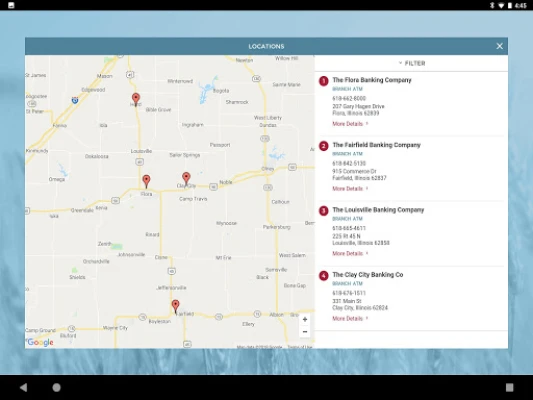533x400 pixels.
Task: Click the number 4 location marker badge
Action: click(324, 276)
